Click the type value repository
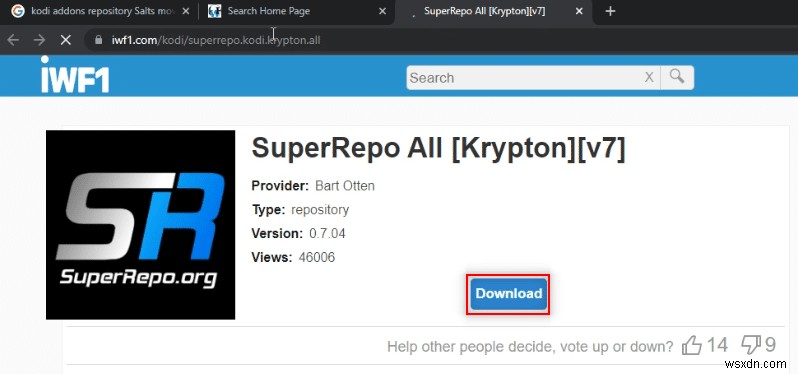Viewport: 798px width, 374px height. tap(320, 210)
